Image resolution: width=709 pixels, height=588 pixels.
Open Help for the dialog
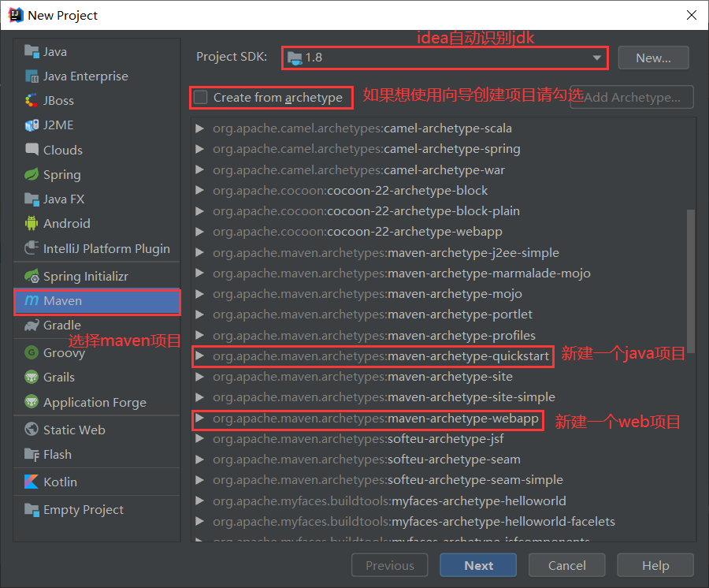click(655, 565)
